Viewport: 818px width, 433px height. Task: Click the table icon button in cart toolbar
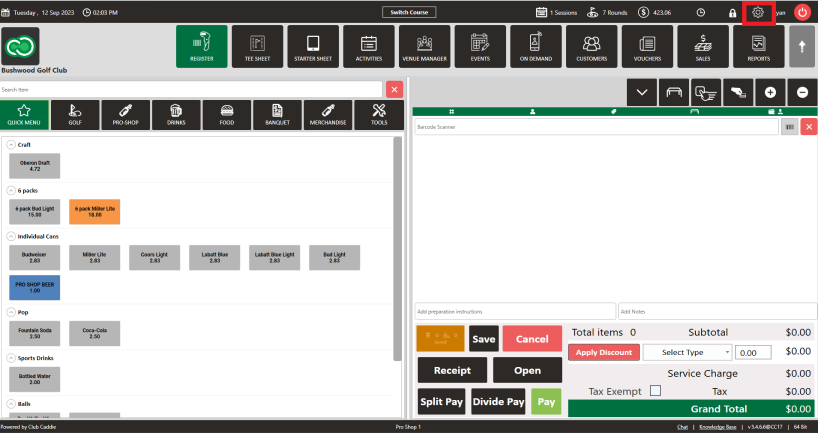674,92
